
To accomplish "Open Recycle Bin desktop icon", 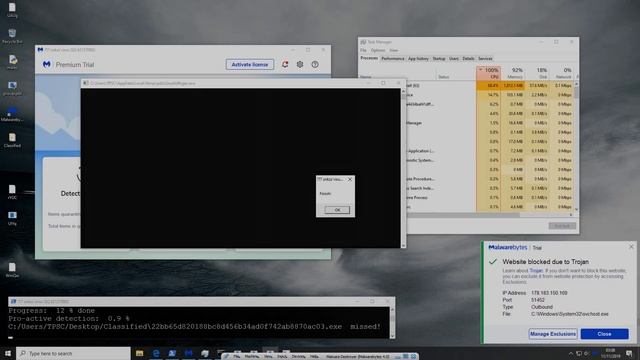I will click(x=12, y=36).
